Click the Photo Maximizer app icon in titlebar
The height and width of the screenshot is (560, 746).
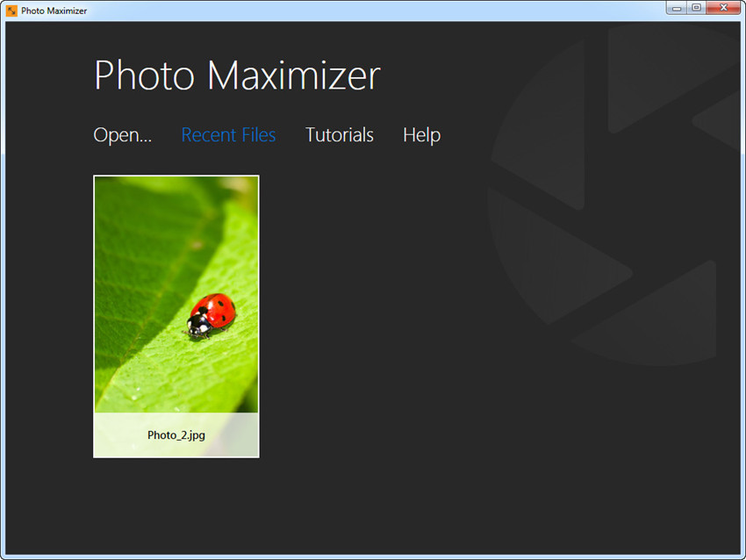click(11, 10)
